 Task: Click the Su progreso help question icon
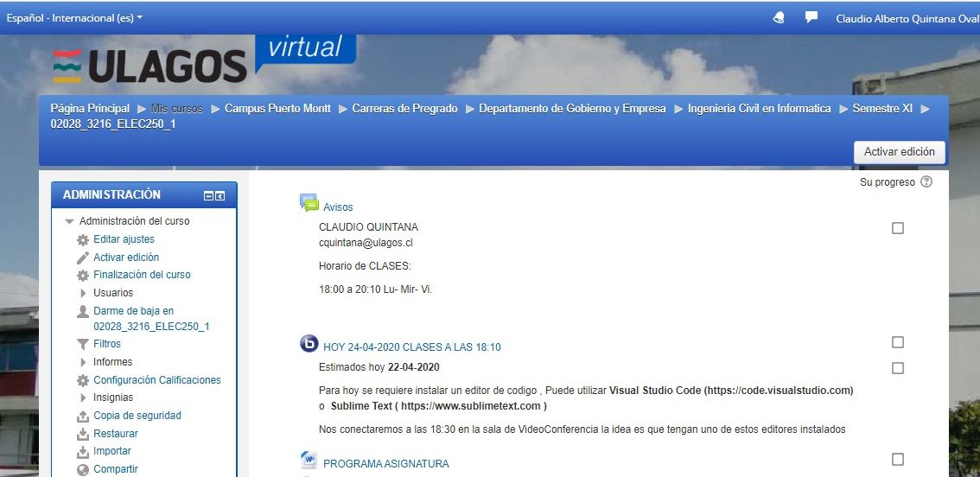pos(926,182)
